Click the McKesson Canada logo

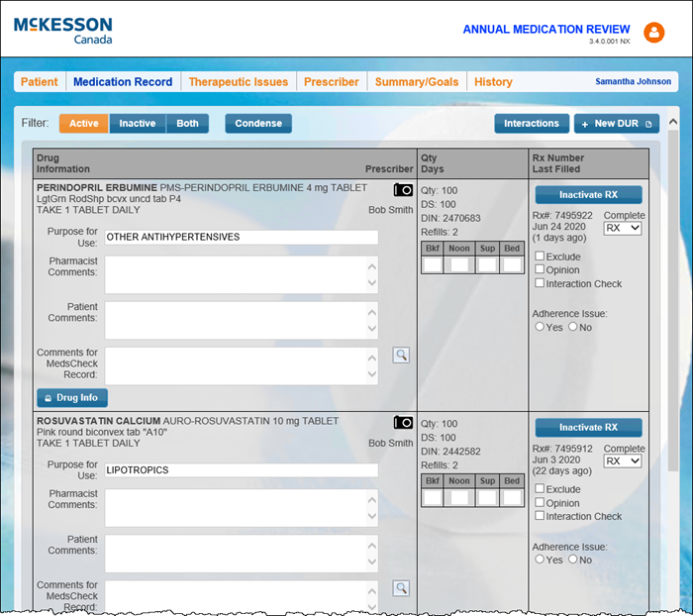coord(63,30)
